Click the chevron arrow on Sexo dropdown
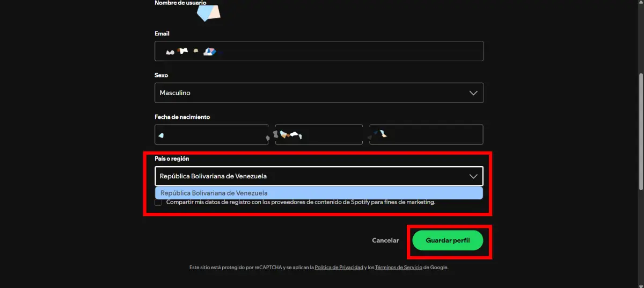 tap(473, 93)
